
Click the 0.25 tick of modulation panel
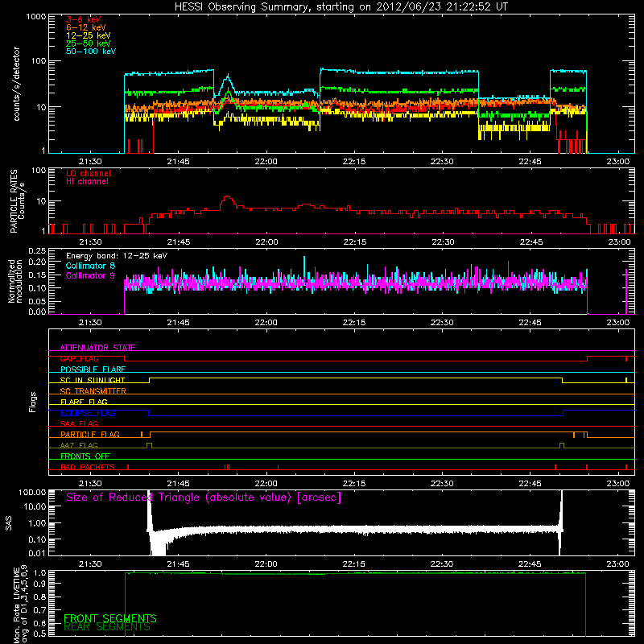pos(37,251)
